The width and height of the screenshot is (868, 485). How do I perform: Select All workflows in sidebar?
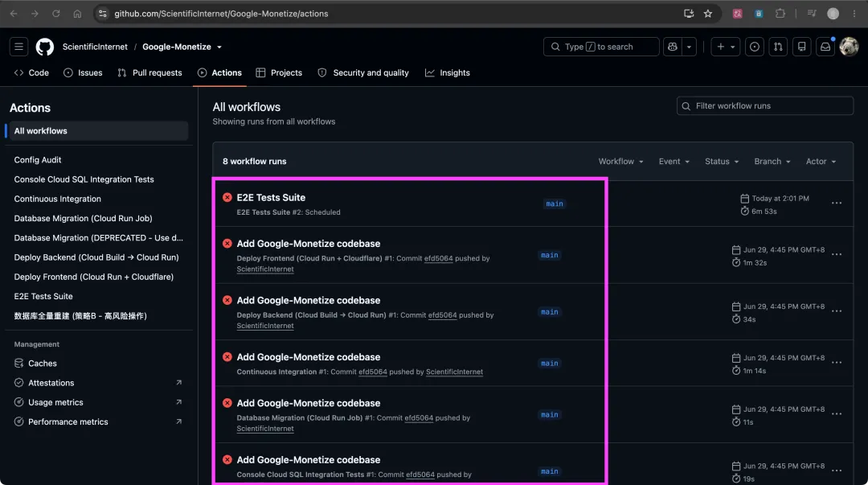point(97,131)
